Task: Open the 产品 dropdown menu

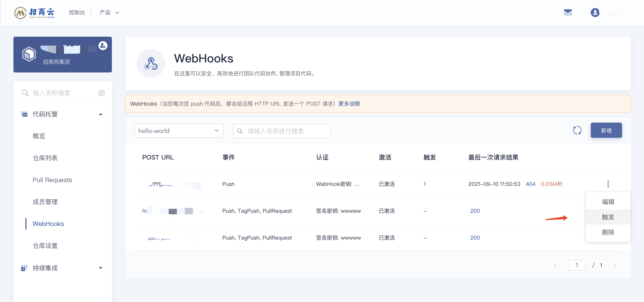Action: [109, 13]
